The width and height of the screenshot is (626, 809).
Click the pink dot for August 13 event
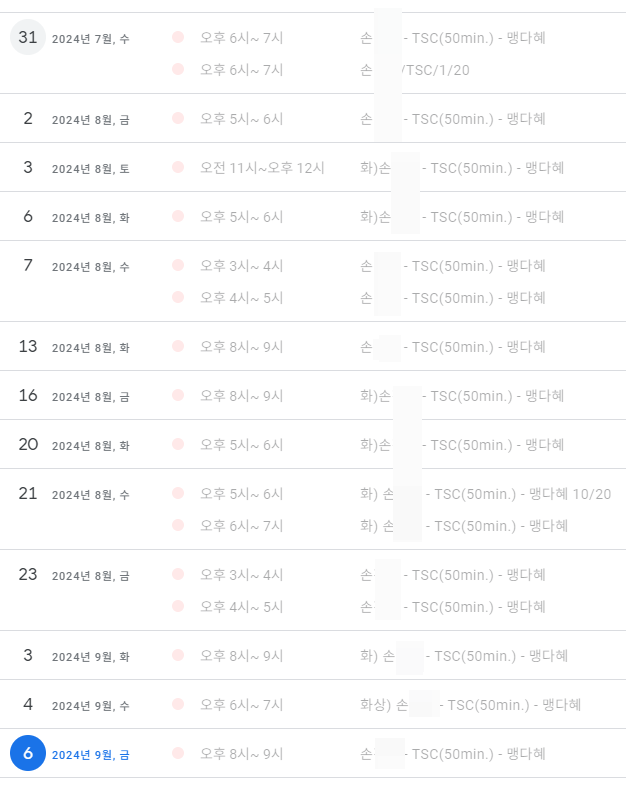click(178, 346)
